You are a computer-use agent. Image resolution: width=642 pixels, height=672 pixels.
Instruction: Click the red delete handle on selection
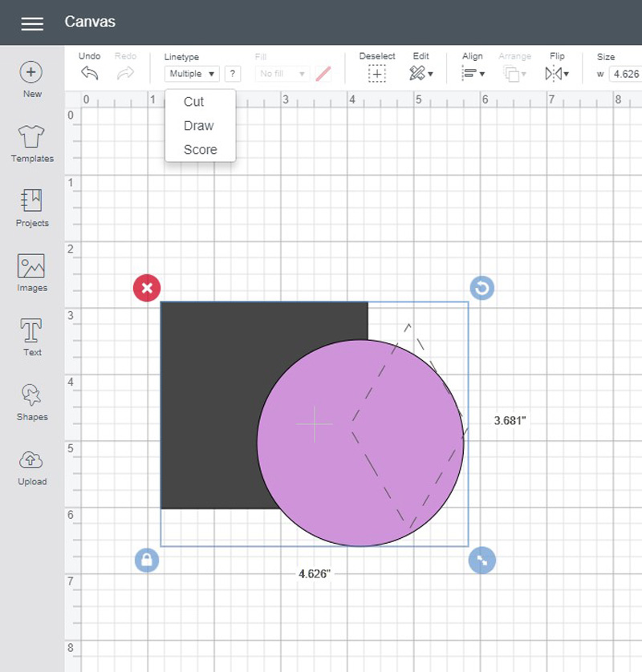click(147, 288)
